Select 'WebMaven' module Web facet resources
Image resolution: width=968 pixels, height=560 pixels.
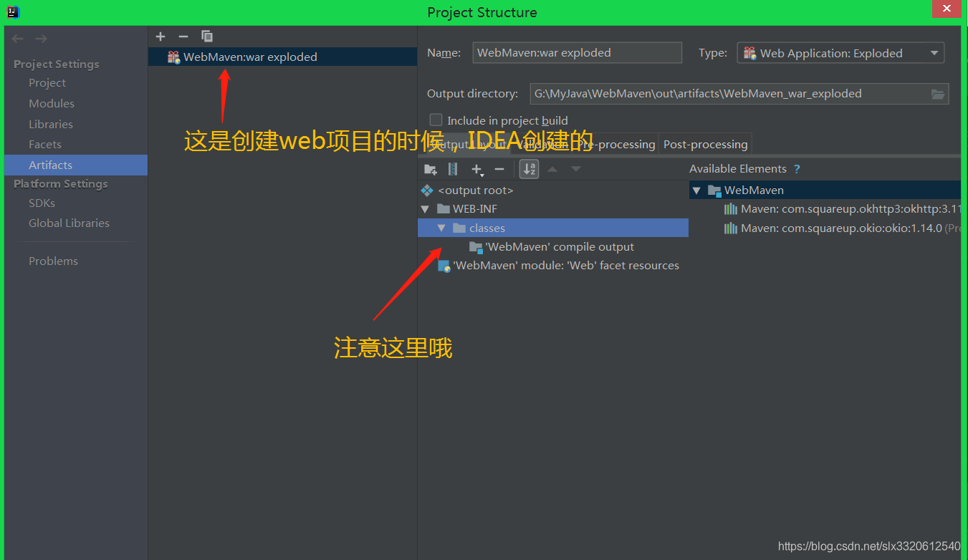[x=566, y=266]
